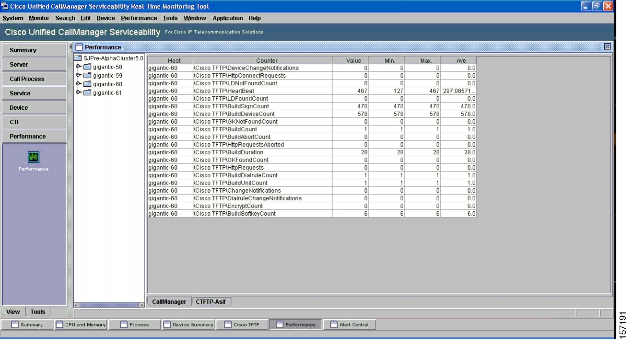Open the Edit menu
The image size is (644, 357).
[x=86, y=18]
